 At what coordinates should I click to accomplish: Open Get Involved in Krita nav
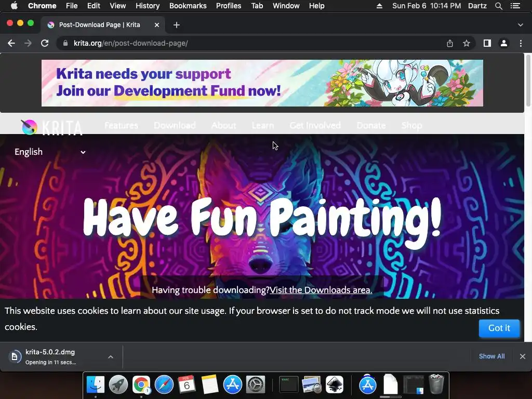pos(315,126)
